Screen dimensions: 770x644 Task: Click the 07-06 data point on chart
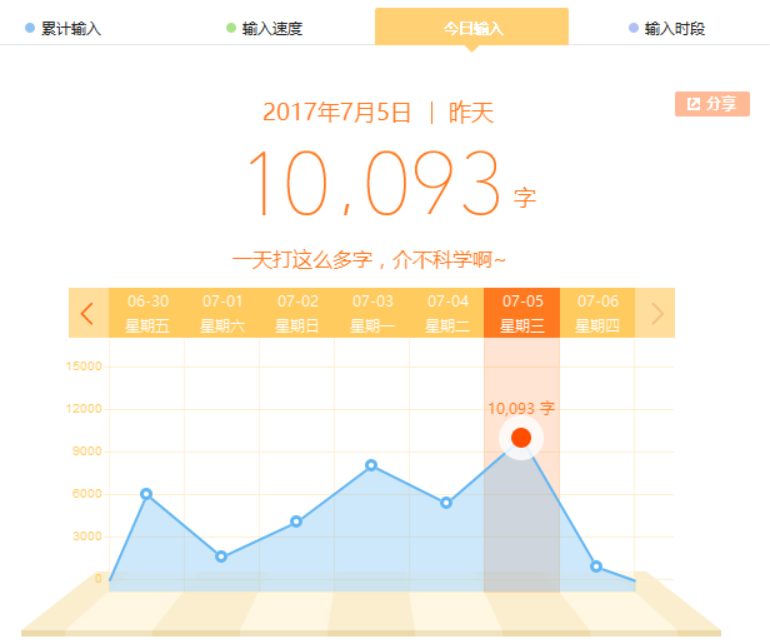point(596,566)
